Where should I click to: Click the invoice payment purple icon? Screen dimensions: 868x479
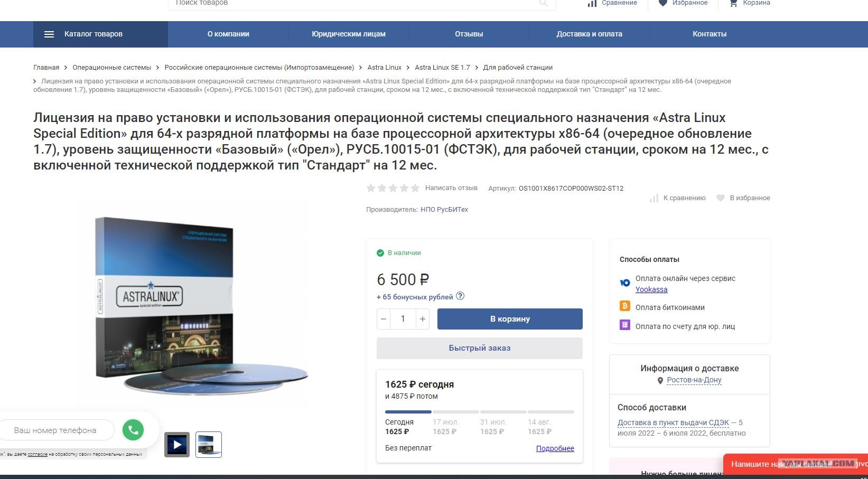625,325
